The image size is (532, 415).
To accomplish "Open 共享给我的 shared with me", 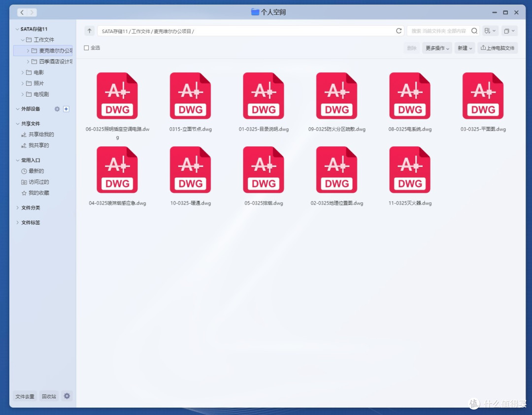I will 37,135.
